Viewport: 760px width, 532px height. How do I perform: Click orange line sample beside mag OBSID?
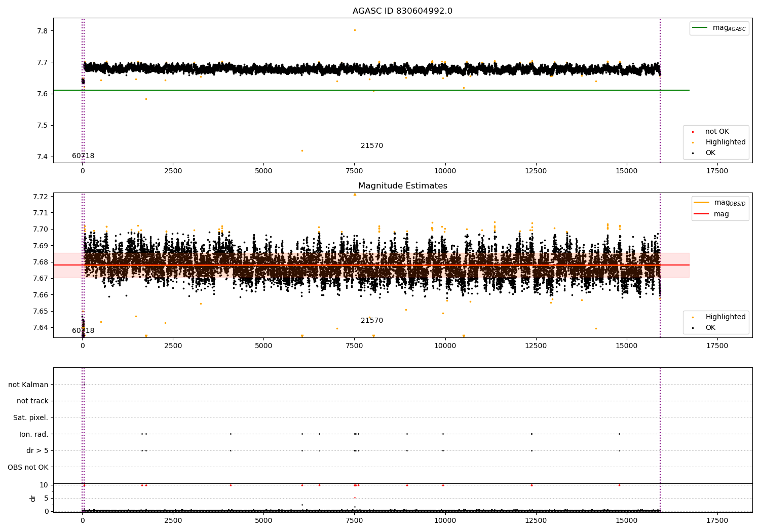(x=701, y=203)
